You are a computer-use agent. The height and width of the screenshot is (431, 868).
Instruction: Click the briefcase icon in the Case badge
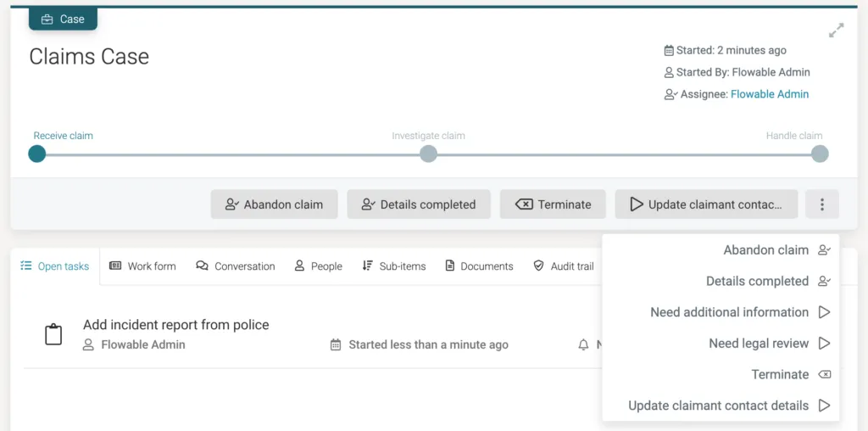click(47, 20)
